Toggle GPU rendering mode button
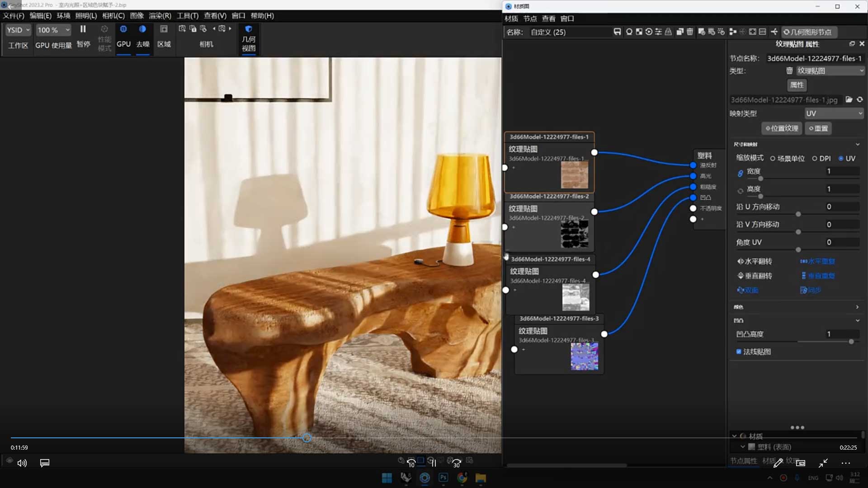The height and width of the screenshot is (488, 868). [123, 29]
